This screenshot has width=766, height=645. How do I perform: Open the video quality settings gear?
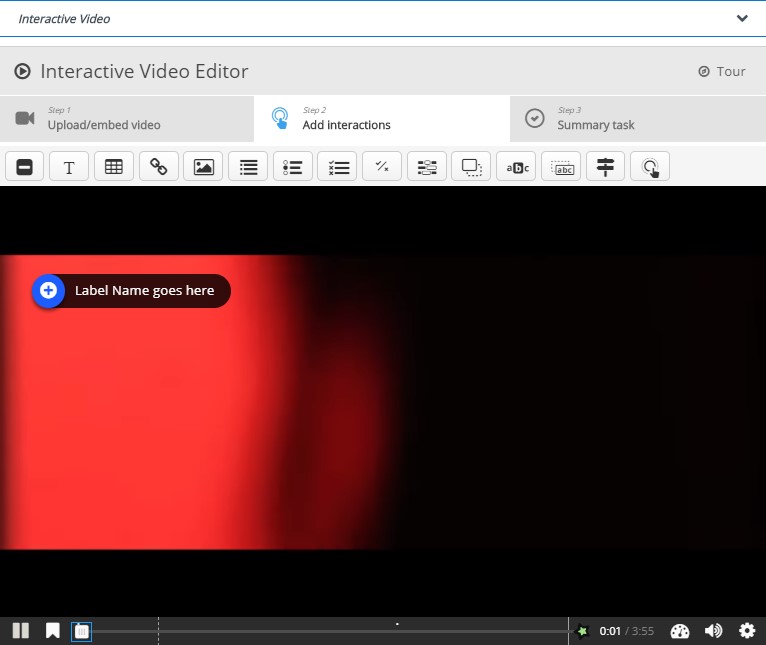(x=747, y=631)
